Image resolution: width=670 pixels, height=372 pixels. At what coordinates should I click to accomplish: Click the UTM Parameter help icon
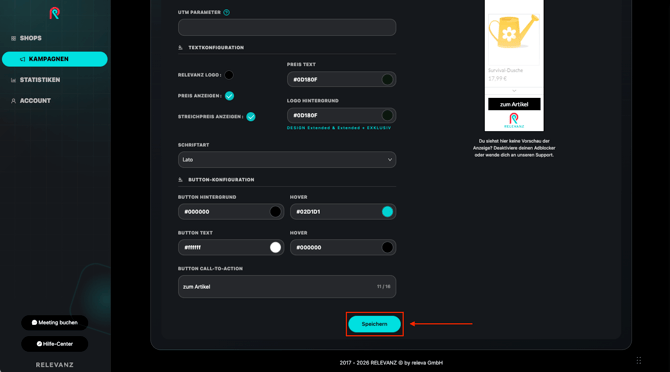coord(226,12)
